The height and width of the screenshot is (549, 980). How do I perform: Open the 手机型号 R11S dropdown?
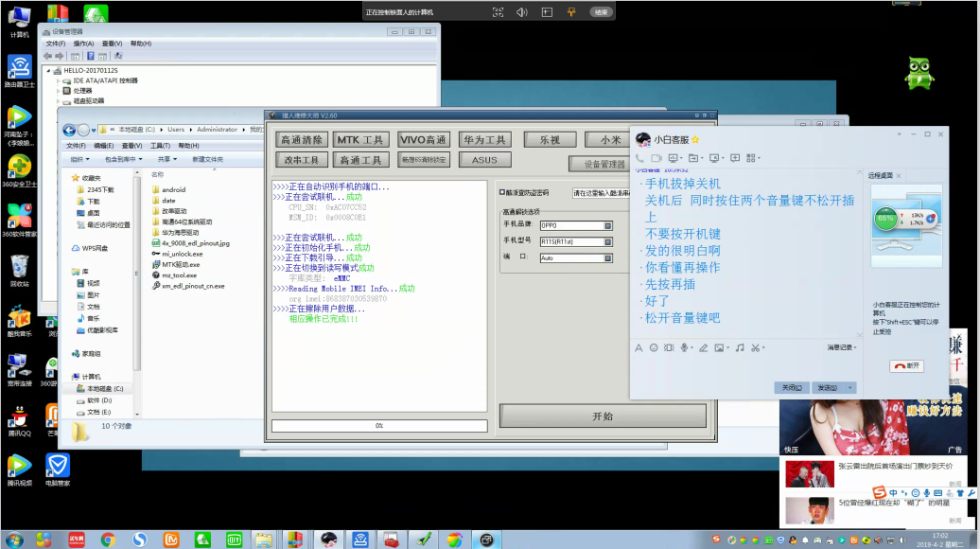[607, 242]
